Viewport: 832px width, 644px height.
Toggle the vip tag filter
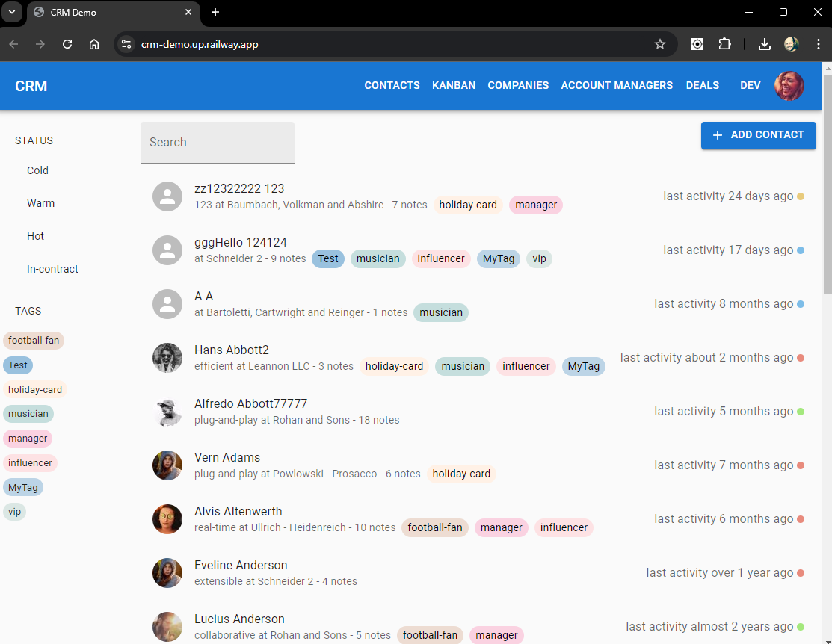[x=14, y=511]
